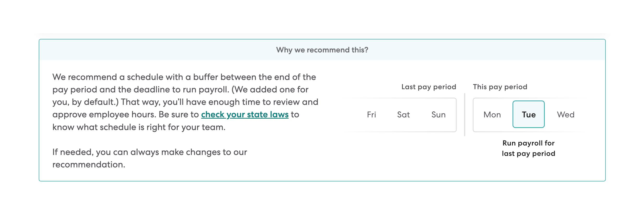The width and height of the screenshot is (644, 217).
Task: Open the check your state laws link
Action: 244,114
